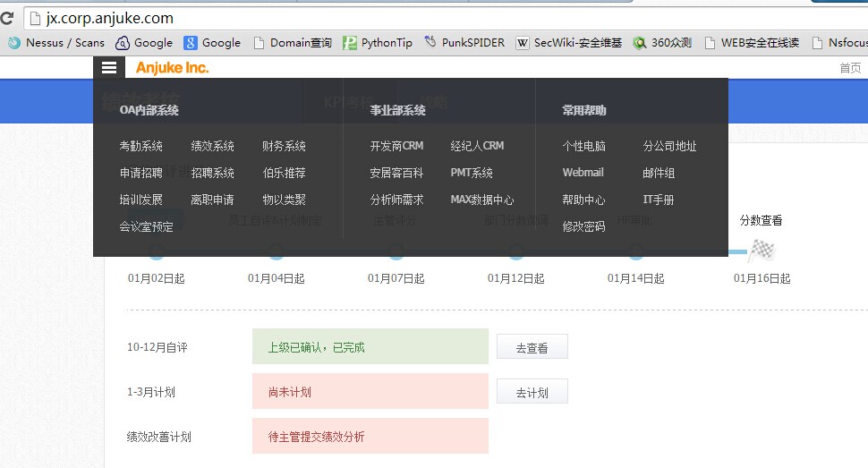Open 物以类聚 menu entry

click(284, 200)
